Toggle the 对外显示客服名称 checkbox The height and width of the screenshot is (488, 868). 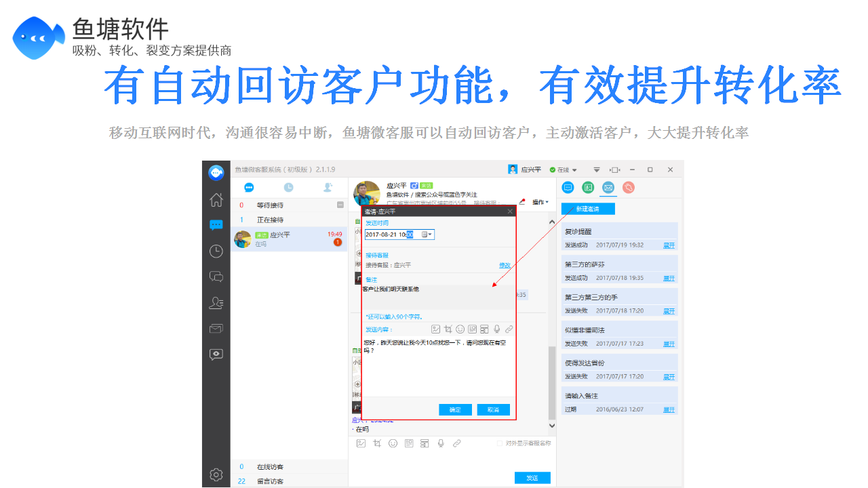[x=499, y=443]
